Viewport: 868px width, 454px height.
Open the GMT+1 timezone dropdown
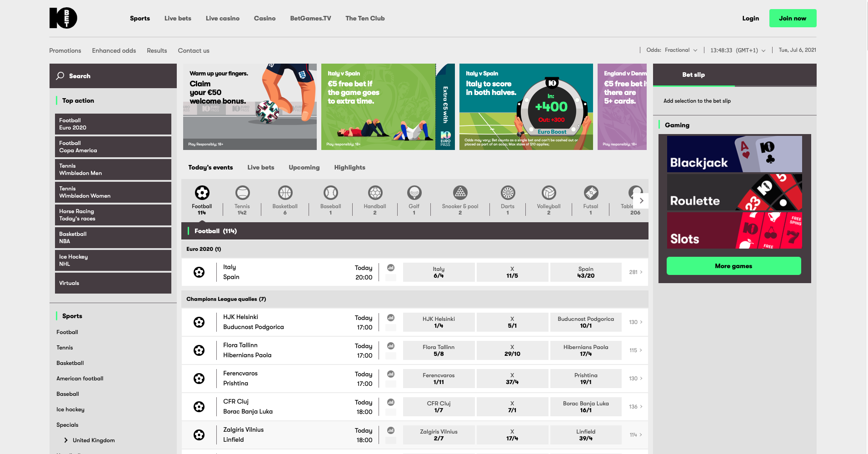(738, 50)
